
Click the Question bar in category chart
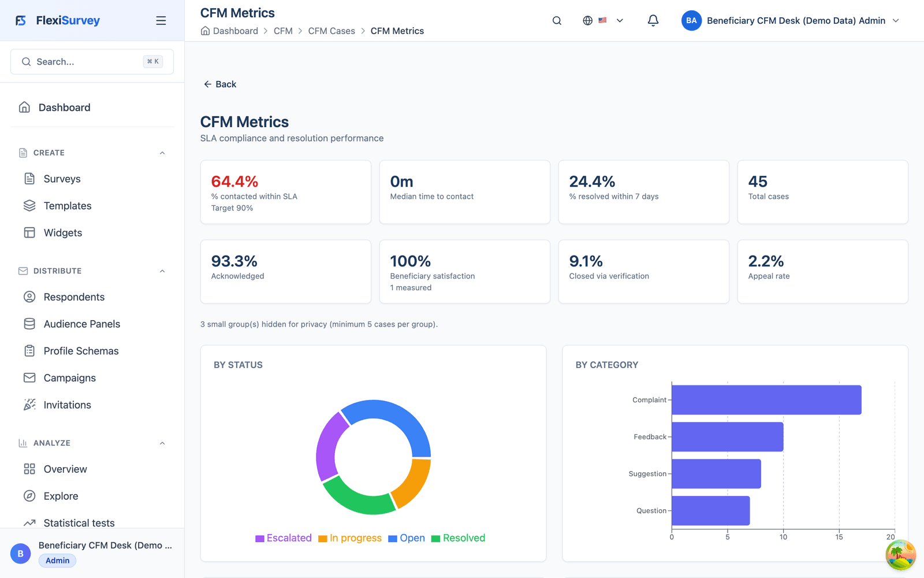(710, 511)
